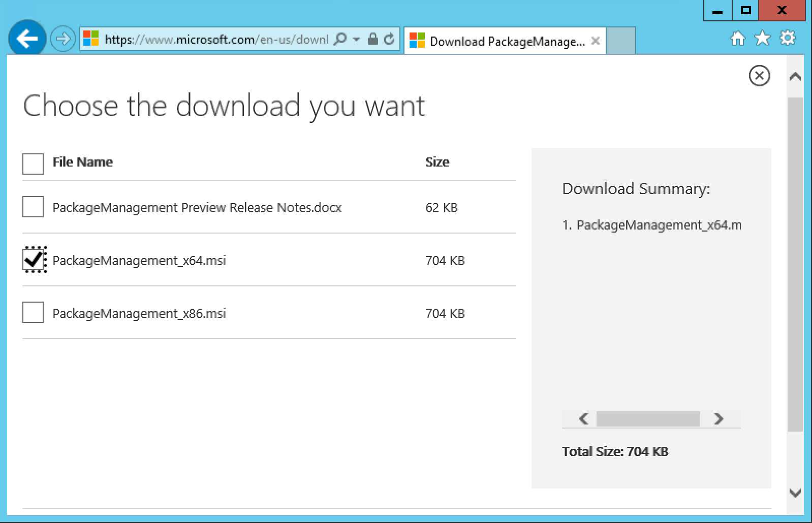Click the Size column header
The image size is (812, 523).
(x=437, y=162)
